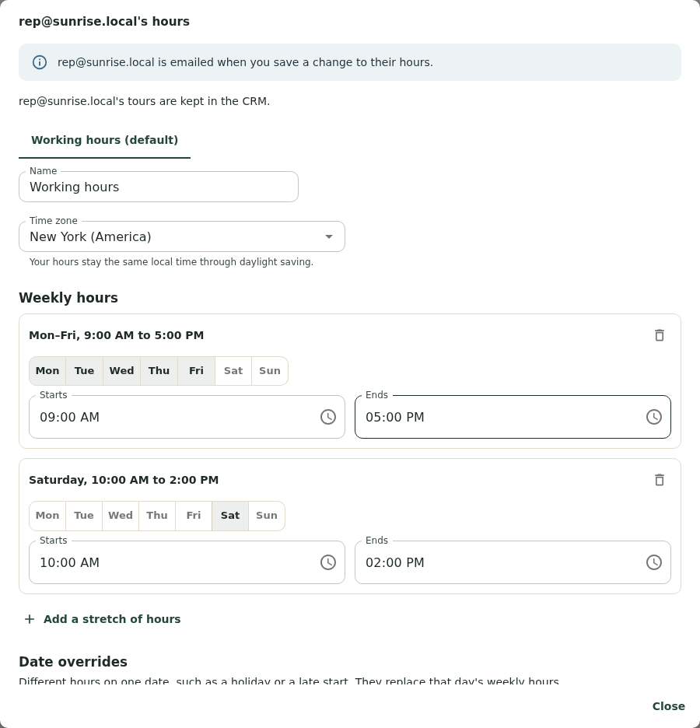Open time picker for 09:00 AM start

pyautogui.click(x=328, y=417)
